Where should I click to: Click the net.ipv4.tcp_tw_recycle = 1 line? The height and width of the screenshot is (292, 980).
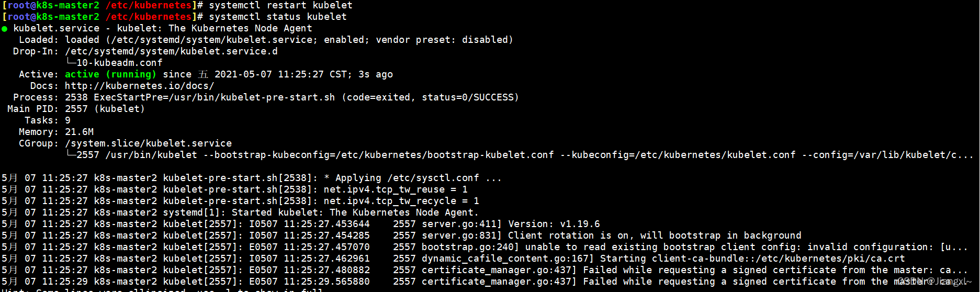pyautogui.click(x=401, y=201)
